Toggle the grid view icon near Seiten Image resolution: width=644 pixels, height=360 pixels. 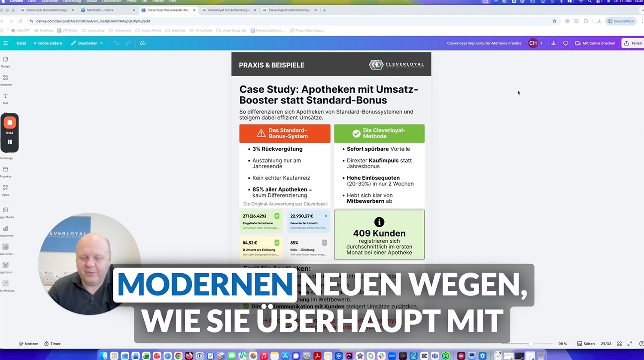point(620,344)
